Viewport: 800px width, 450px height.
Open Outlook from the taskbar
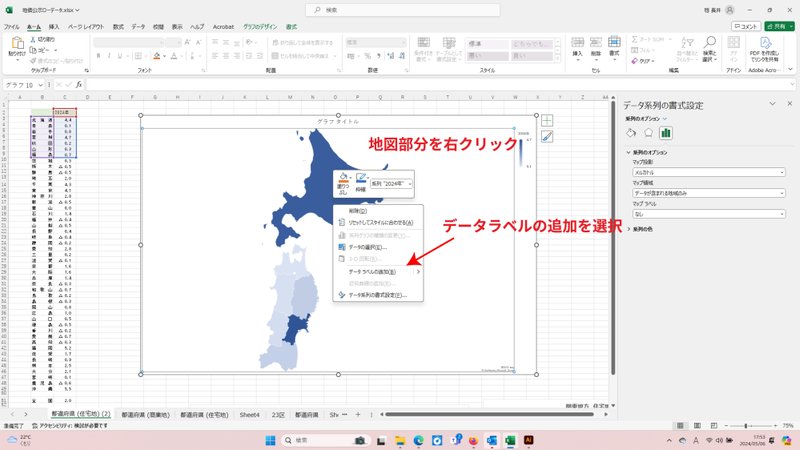coord(492,440)
